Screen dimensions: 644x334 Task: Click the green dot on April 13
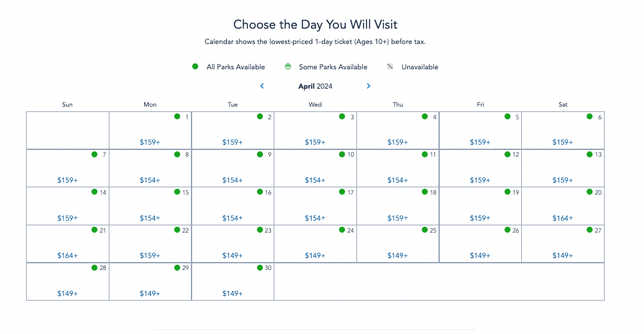point(589,155)
